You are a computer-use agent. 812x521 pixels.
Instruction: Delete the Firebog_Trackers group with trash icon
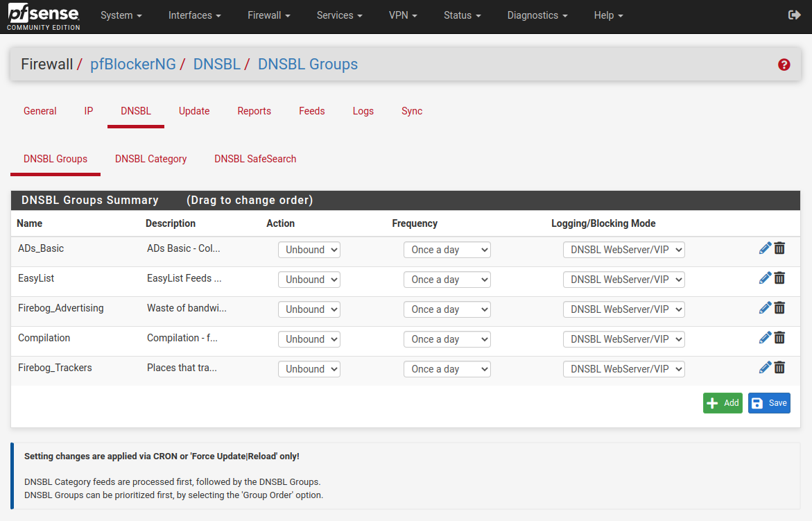(779, 368)
